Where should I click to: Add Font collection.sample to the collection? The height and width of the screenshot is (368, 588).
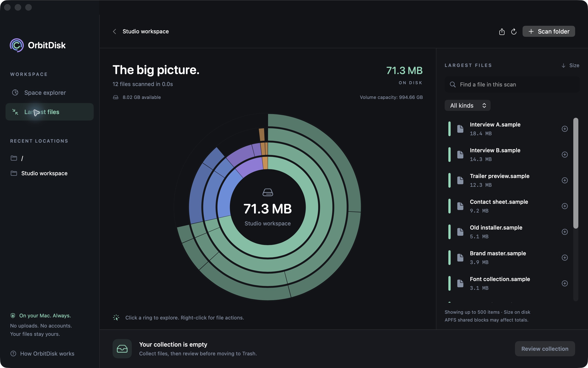click(x=565, y=283)
